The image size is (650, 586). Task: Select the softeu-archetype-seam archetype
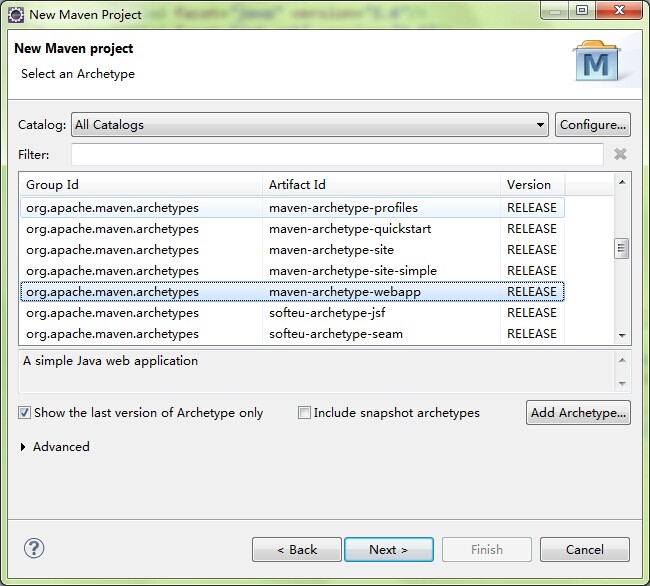(292, 334)
